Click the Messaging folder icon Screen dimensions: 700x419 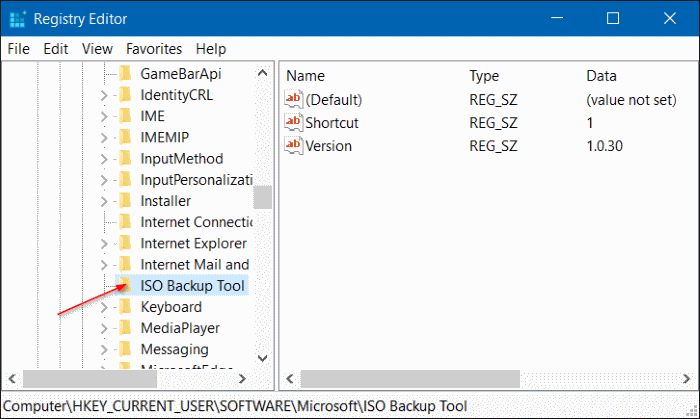click(x=125, y=349)
